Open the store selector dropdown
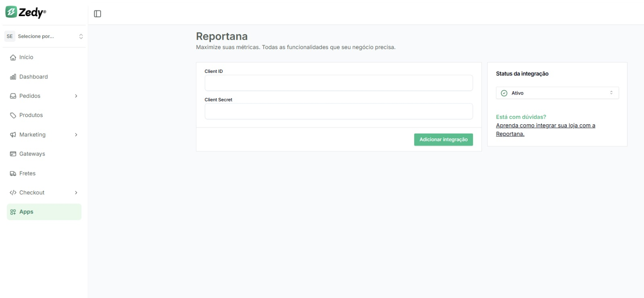Screen dimensions: 644x298 [x=44, y=36]
